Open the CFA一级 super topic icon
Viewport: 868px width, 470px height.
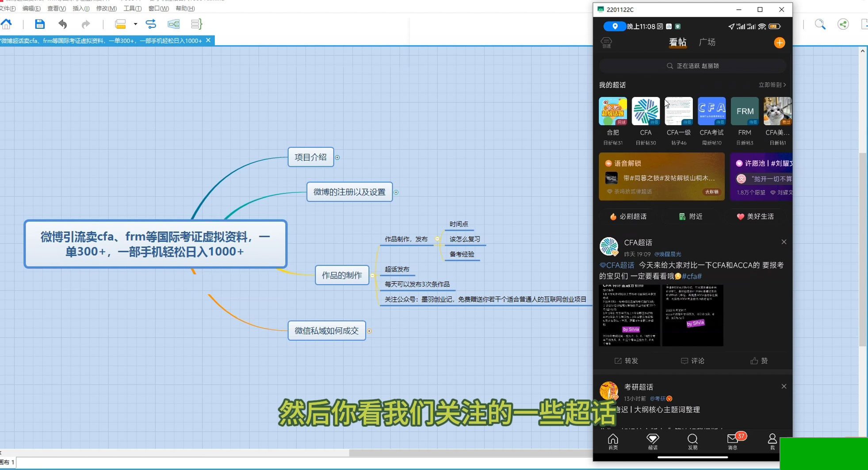tap(679, 112)
